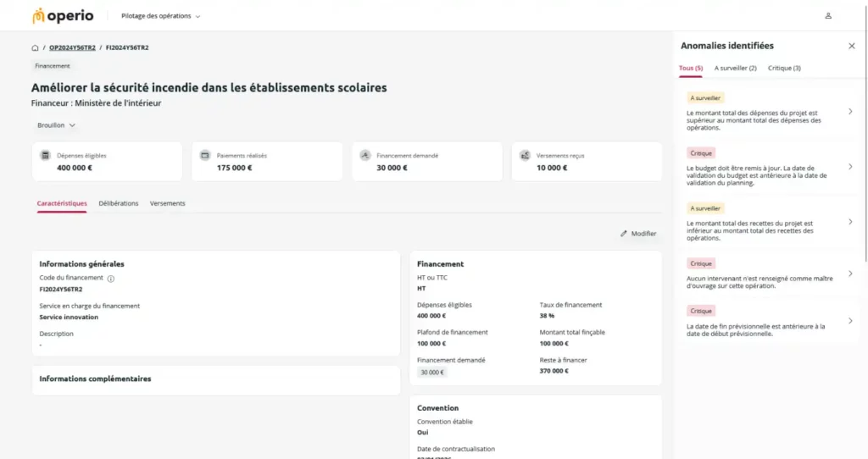Viewport: 868px width, 459px height.
Task: Click the Service innovation value
Action: coord(69,317)
